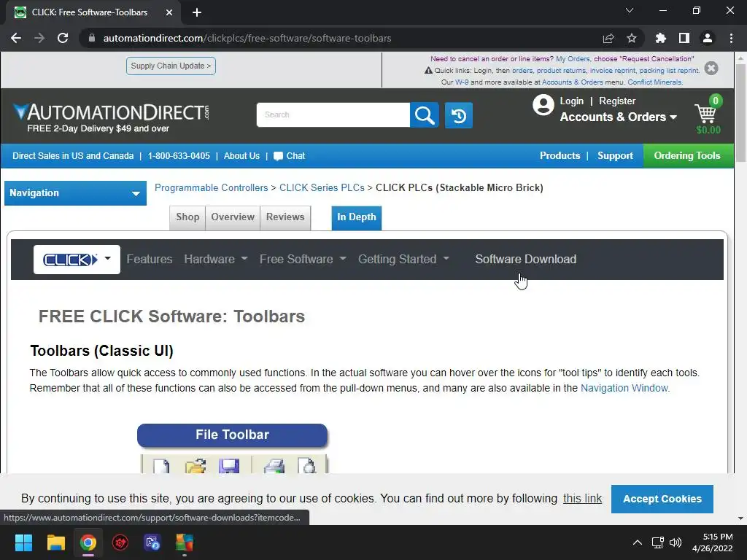
Task: Open Windows Start menu
Action: click(23, 542)
